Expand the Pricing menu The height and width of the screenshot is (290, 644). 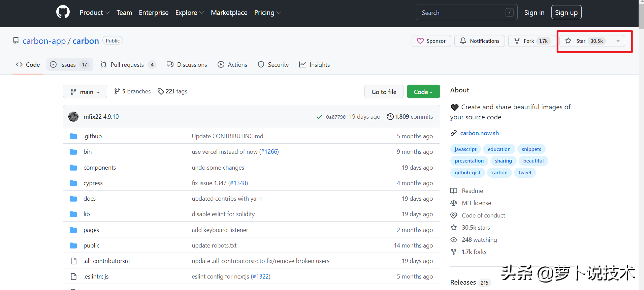(267, 12)
